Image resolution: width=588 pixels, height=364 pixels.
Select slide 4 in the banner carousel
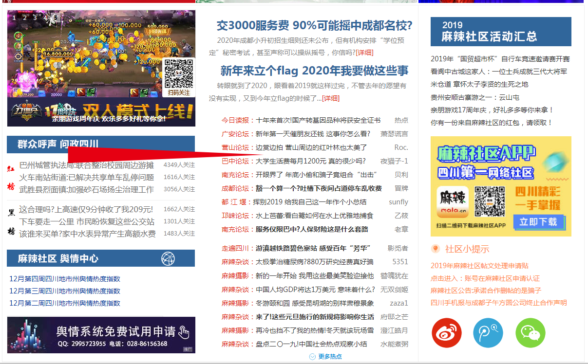coord(45,18)
